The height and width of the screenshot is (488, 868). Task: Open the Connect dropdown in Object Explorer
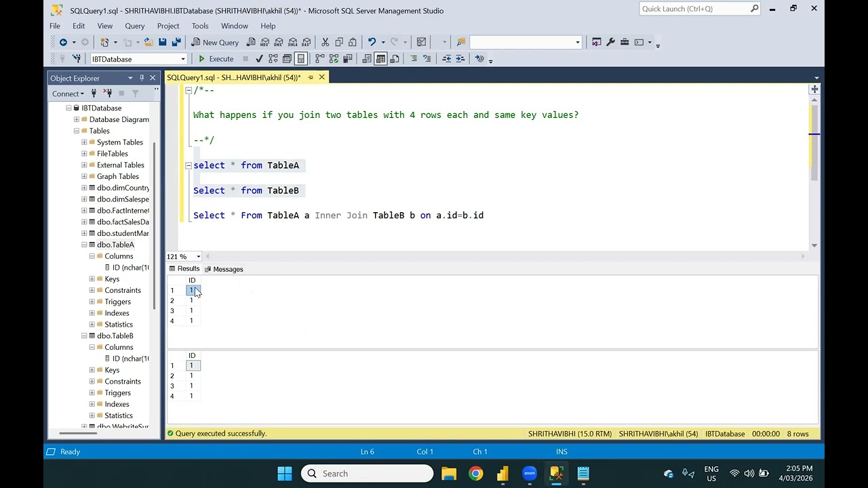point(68,94)
